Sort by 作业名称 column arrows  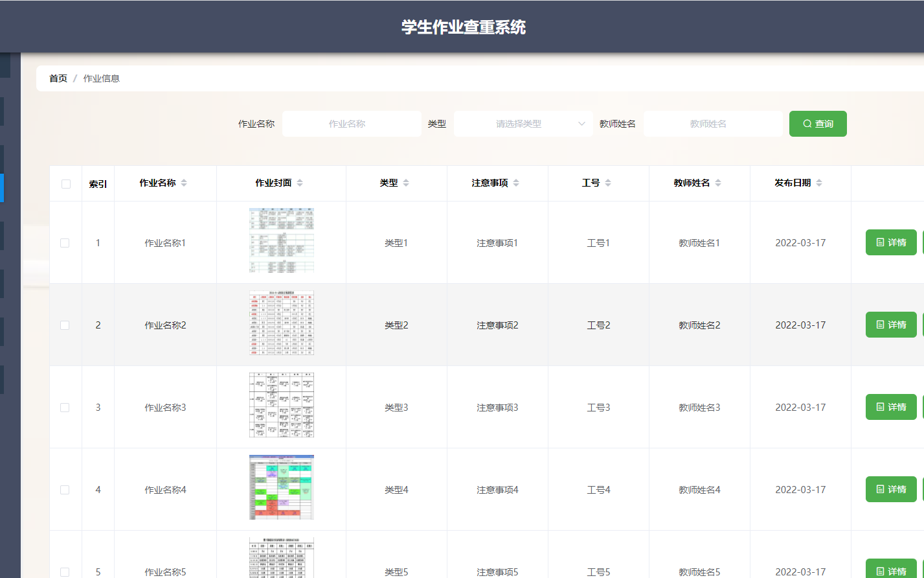(x=184, y=183)
